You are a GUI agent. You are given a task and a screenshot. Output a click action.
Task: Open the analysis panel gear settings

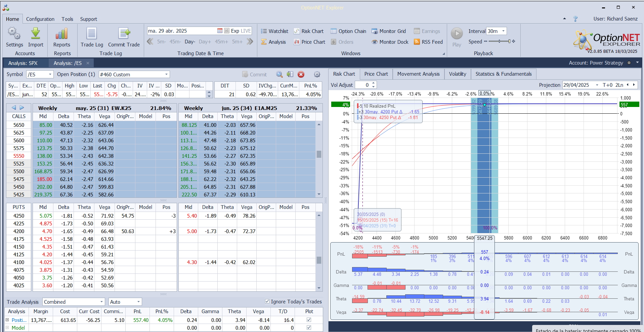(x=317, y=74)
